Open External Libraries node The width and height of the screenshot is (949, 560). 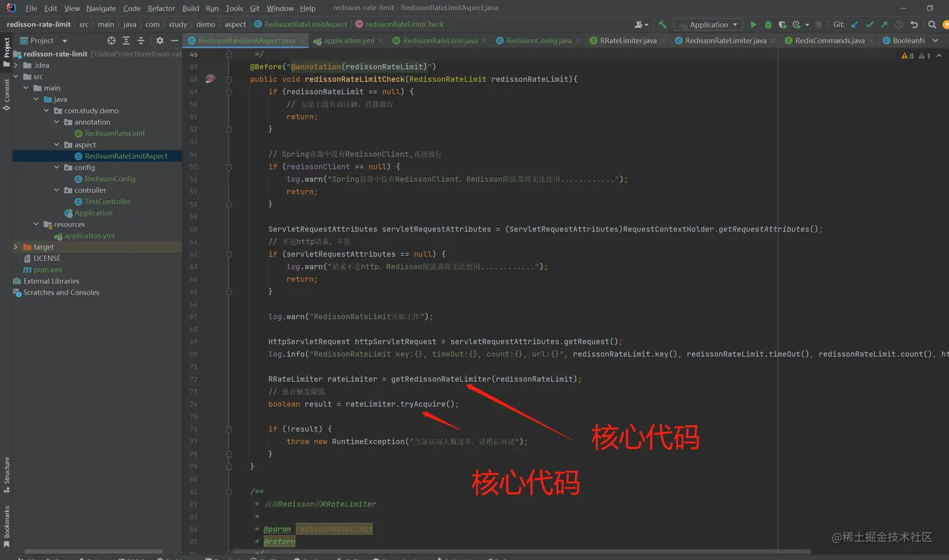click(x=51, y=281)
